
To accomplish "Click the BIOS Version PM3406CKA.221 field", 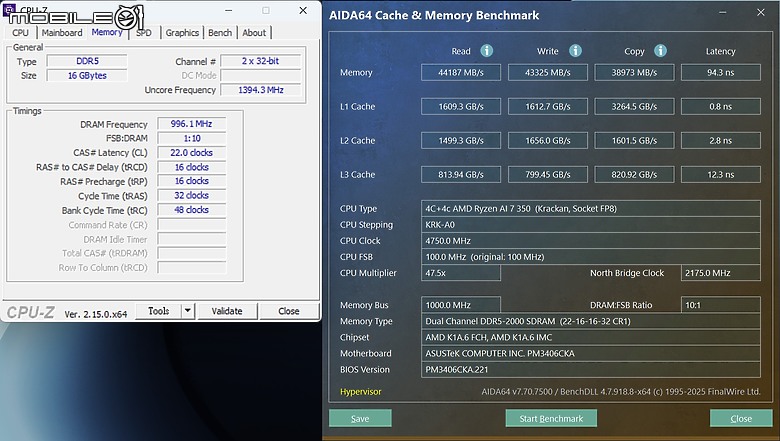I will point(590,369).
